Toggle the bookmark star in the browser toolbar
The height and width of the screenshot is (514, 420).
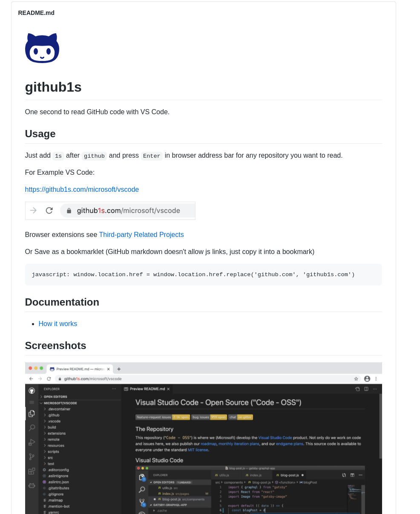point(356,378)
